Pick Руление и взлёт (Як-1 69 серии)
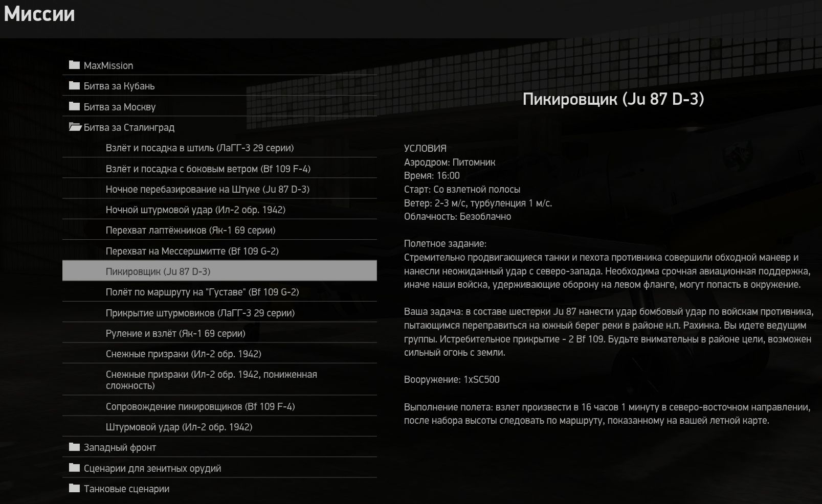The height and width of the screenshot is (504, 822). point(219,333)
